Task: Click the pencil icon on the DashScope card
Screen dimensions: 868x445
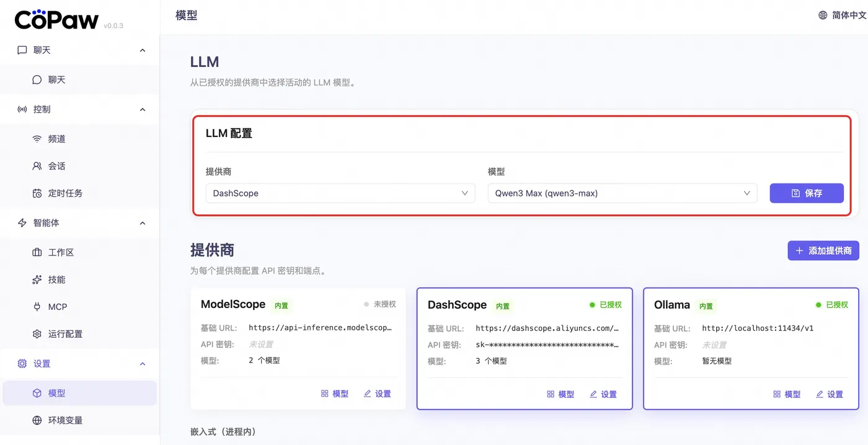Action: click(x=593, y=394)
